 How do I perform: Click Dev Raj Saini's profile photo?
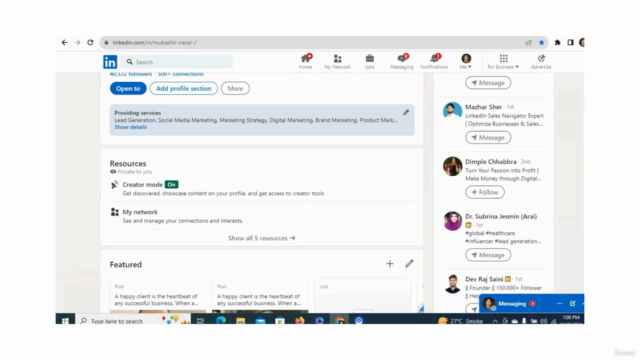(x=452, y=284)
